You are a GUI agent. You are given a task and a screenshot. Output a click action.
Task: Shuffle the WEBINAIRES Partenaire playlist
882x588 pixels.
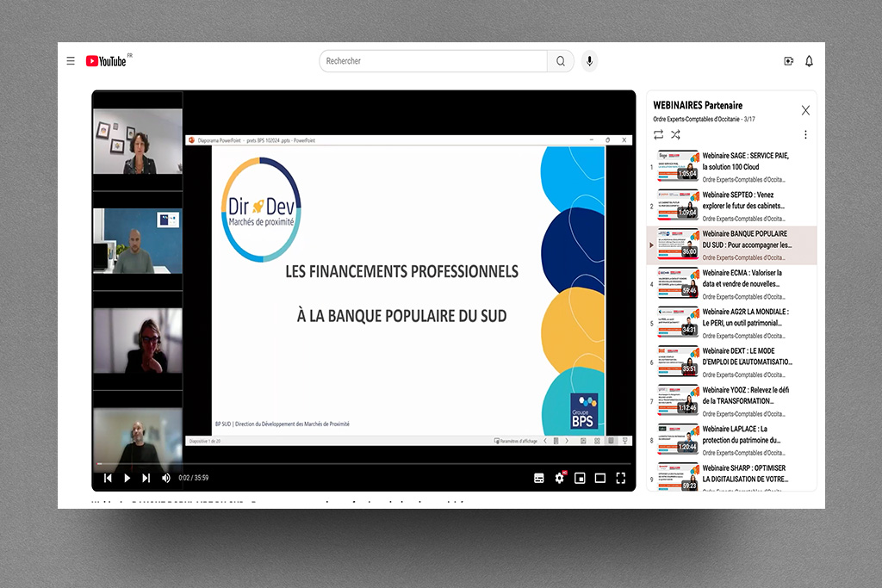(675, 135)
